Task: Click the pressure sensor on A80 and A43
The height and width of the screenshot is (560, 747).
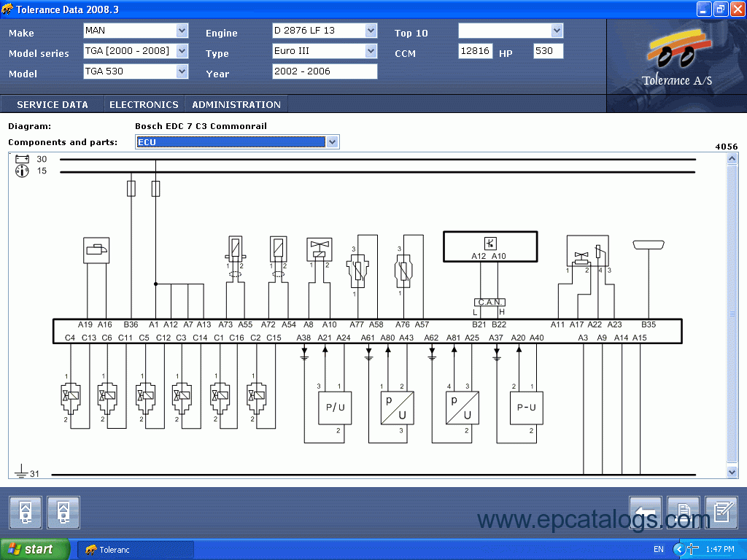Action: (398, 408)
